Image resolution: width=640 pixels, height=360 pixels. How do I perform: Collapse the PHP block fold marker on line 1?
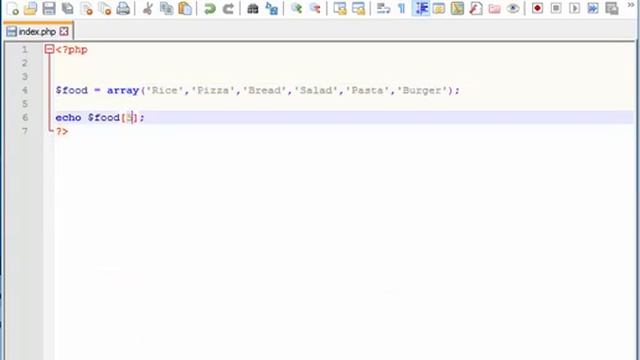point(49,49)
